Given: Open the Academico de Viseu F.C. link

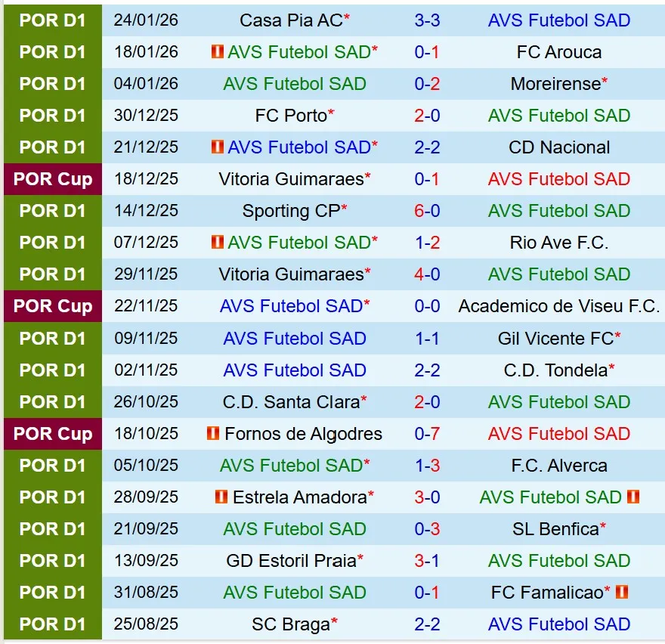Looking at the screenshot, I should pyautogui.click(x=559, y=306).
